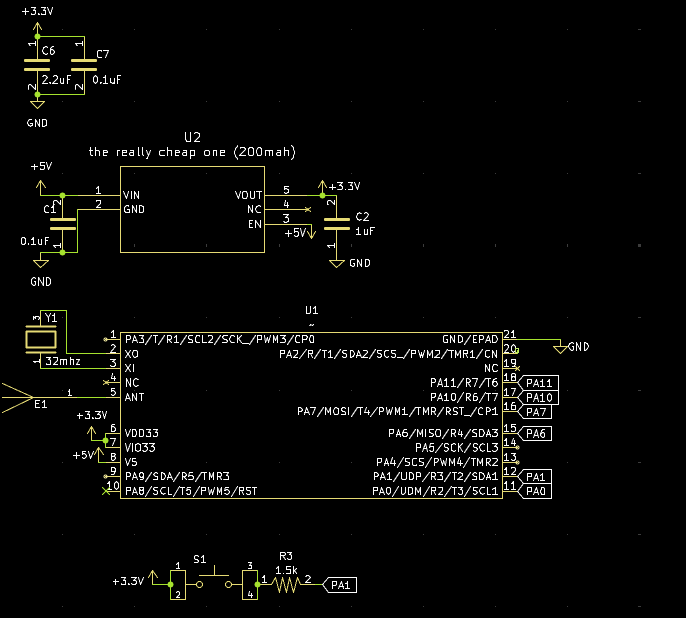Click the +3.3V power symbol beside S1

[153, 577]
